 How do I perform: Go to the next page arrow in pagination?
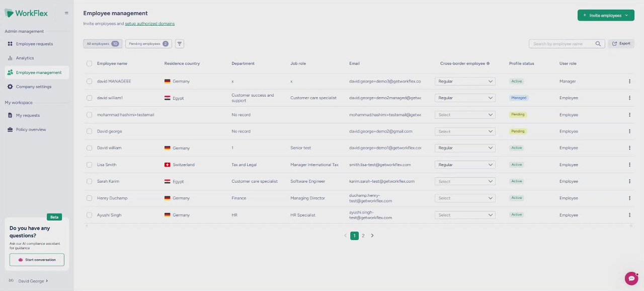click(x=372, y=236)
